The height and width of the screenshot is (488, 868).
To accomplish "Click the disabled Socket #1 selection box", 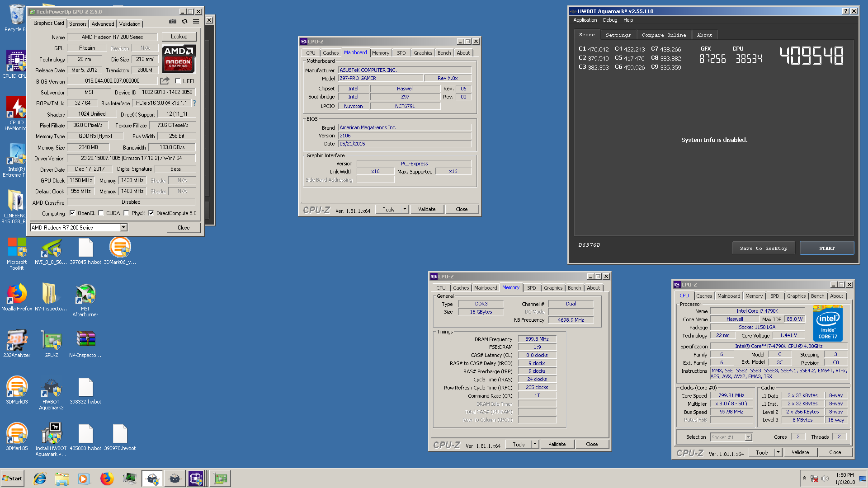I will [x=731, y=437].
